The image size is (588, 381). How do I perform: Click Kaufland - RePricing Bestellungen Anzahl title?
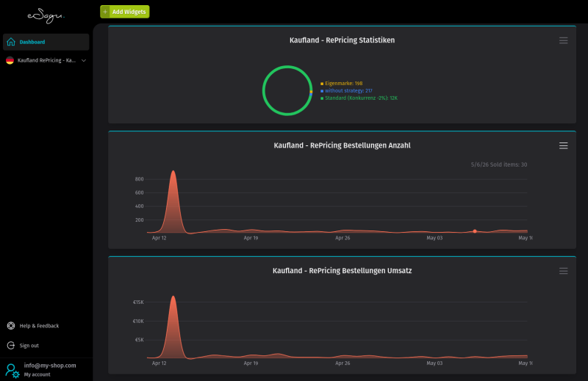[342, 145]
